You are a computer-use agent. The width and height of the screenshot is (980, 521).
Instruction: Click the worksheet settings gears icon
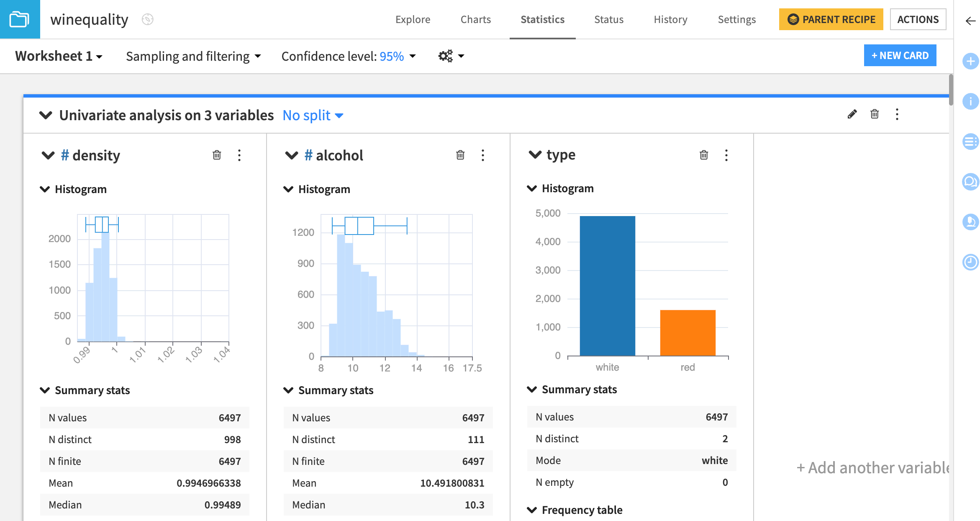(445, 56)
